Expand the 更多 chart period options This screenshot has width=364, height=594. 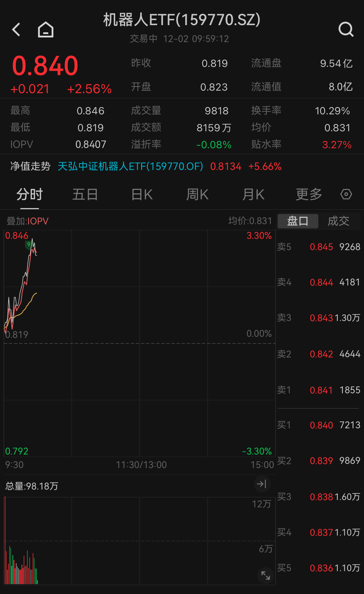tap(309, 195)
